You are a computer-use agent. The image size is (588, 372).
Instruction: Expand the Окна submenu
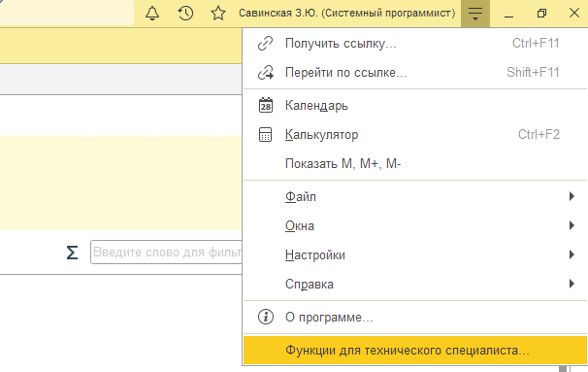click(415, 225)
